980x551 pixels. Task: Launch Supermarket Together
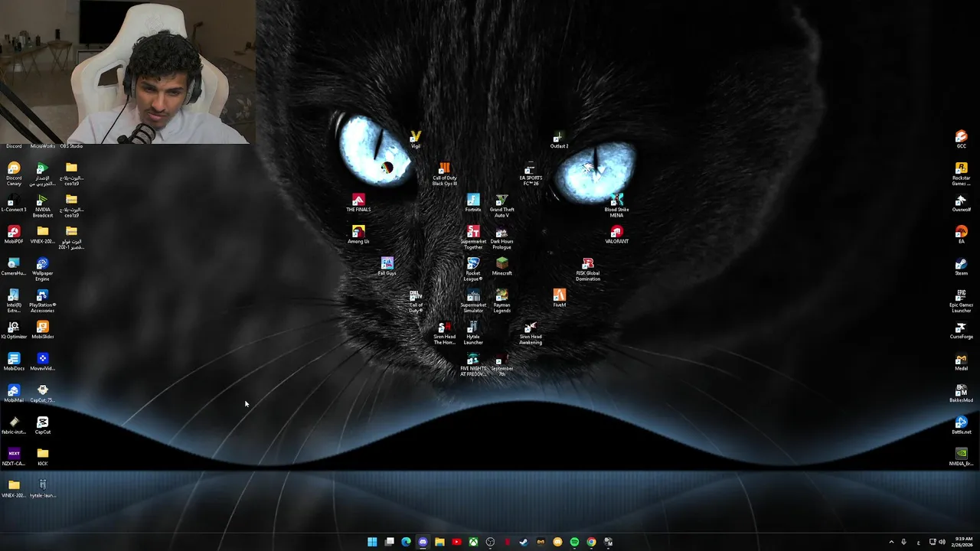[x=473, y=238]
